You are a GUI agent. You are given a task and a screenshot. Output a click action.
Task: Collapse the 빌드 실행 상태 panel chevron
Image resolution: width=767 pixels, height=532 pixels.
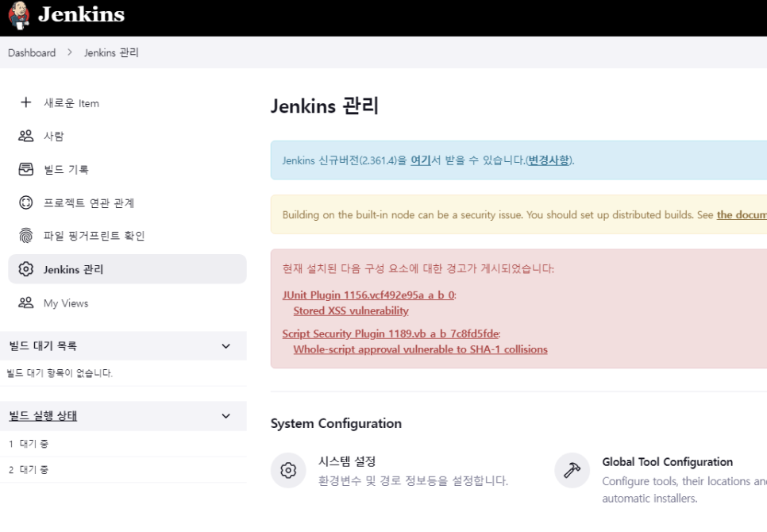tap(226, 416)
